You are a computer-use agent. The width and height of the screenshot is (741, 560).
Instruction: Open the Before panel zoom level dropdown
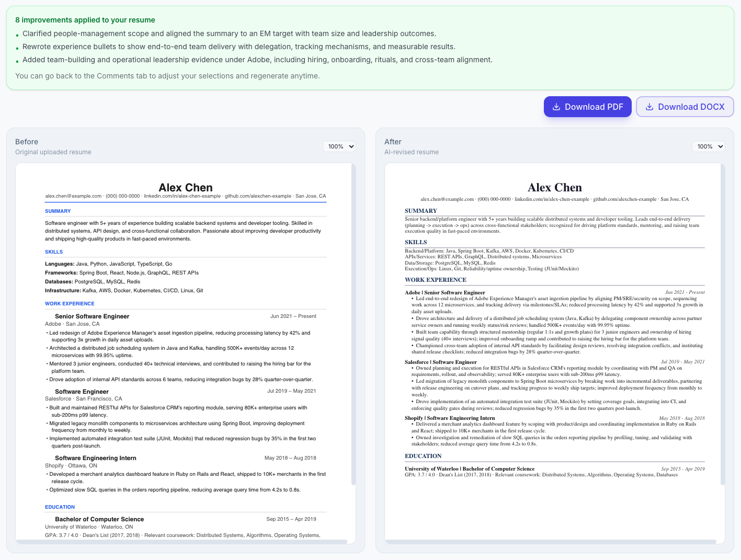[x=339, y=146]
